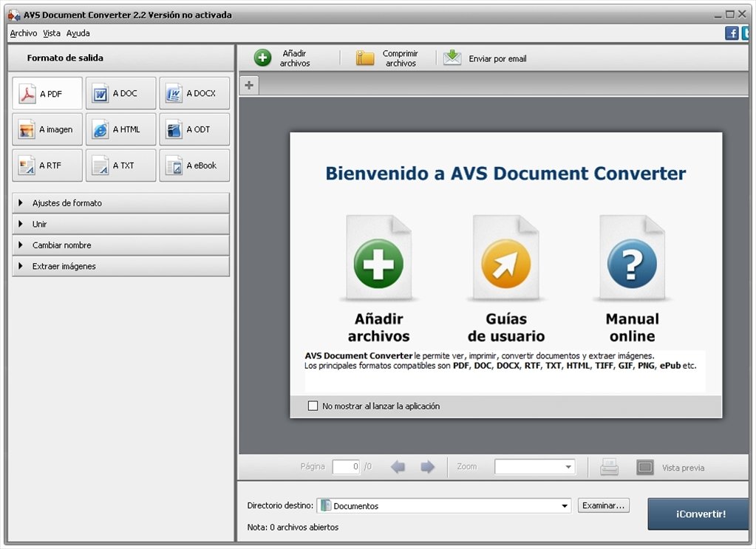Image resolution: width=756 pixels, height=549 pixels.
Task: Choose the A ODT output format
Action: click(x=195, y=129)
